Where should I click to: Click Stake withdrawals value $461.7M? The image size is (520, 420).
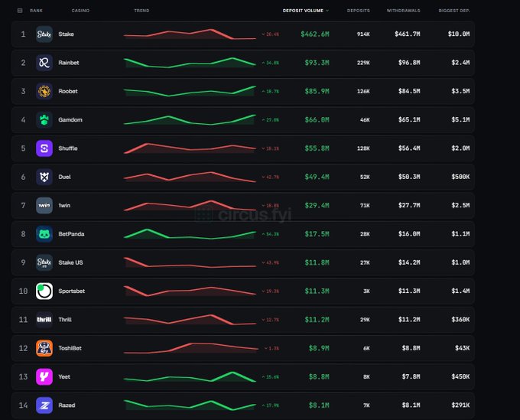408,34
